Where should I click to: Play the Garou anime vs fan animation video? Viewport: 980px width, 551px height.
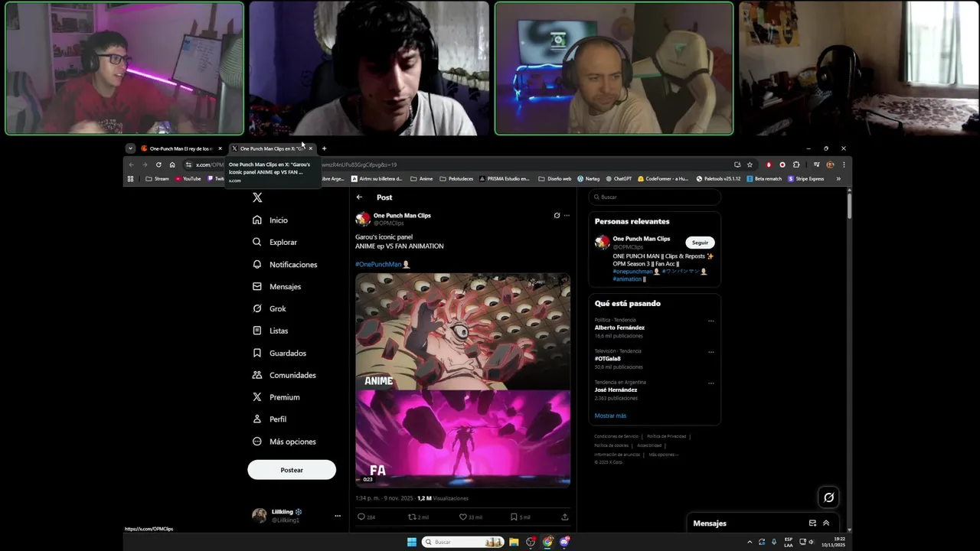click(x=462, y=380)
